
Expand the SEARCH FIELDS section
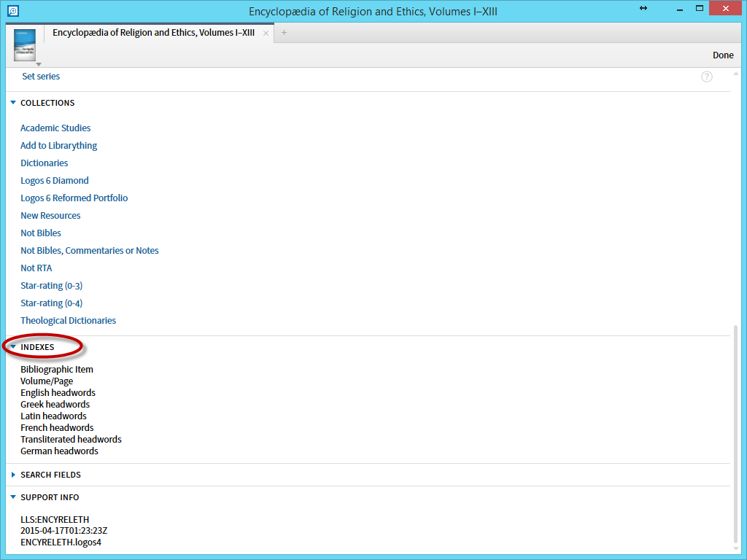[x=13, y=475]
